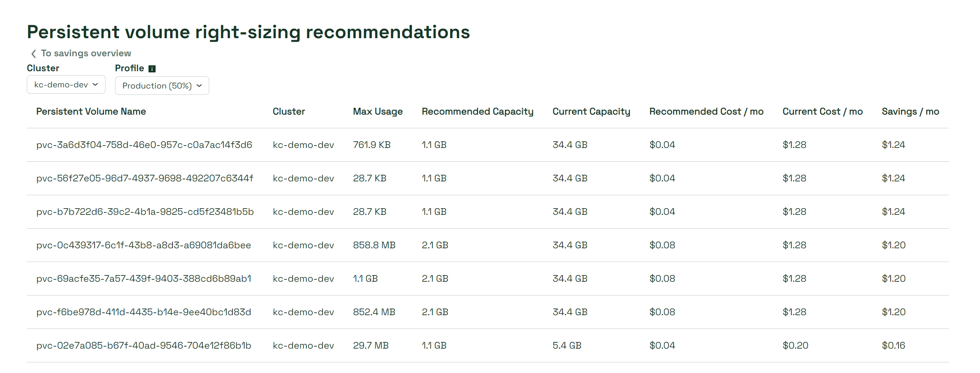Click the Recommended Cost / mo header
Viewport: 980px width, 373px height.
pos(706,111)
